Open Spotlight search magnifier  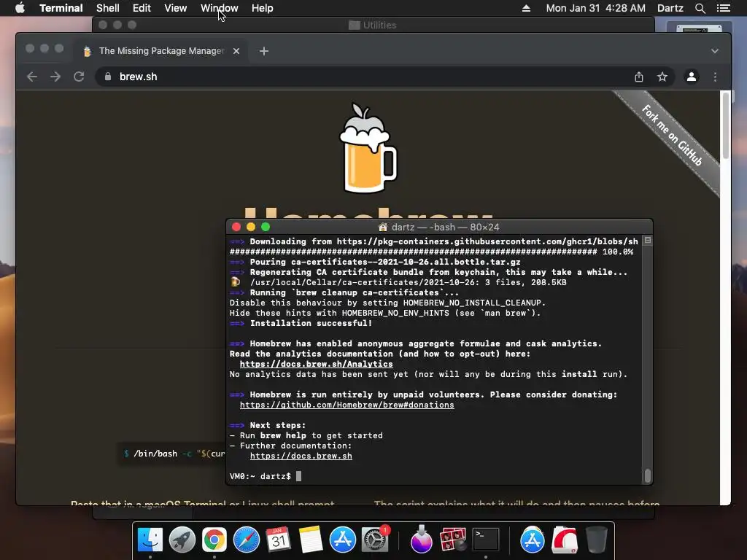coord(700,8)
